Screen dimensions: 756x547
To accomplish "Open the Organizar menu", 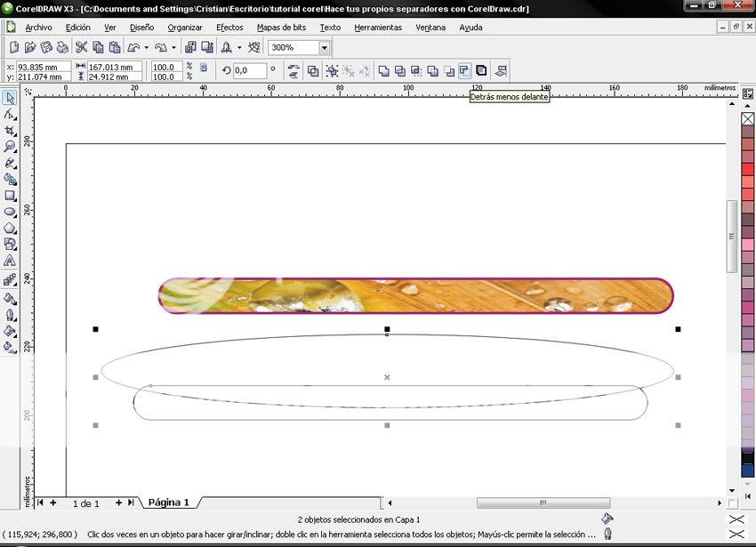I will pos(185,28).
